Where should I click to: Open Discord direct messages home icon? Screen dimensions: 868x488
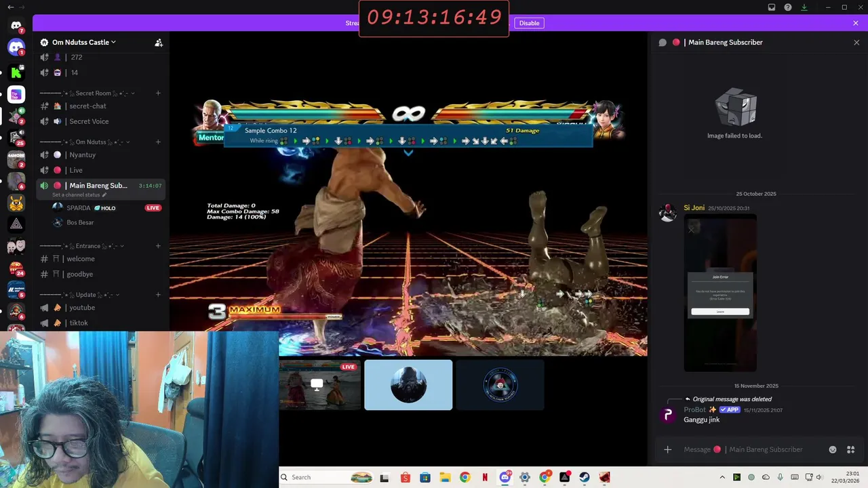coord(16,25)
